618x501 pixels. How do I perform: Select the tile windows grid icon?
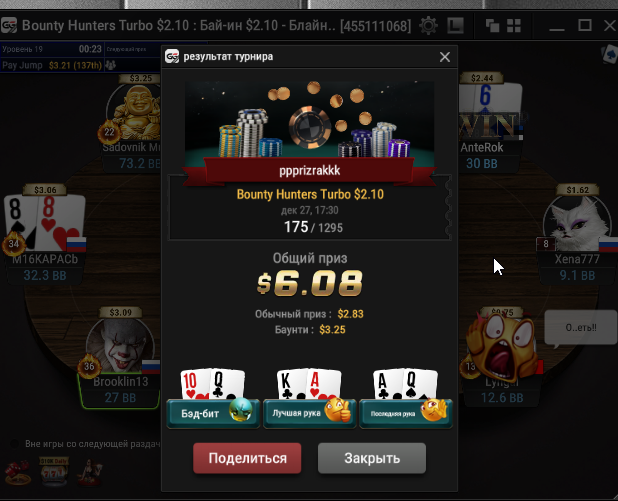point(514,26)
